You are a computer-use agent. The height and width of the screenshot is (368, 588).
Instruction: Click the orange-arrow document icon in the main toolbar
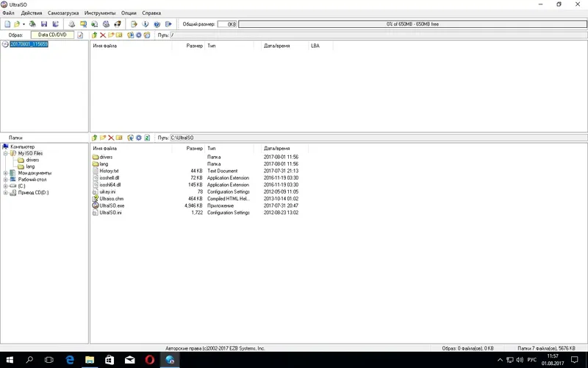click(x=134, y=24)
